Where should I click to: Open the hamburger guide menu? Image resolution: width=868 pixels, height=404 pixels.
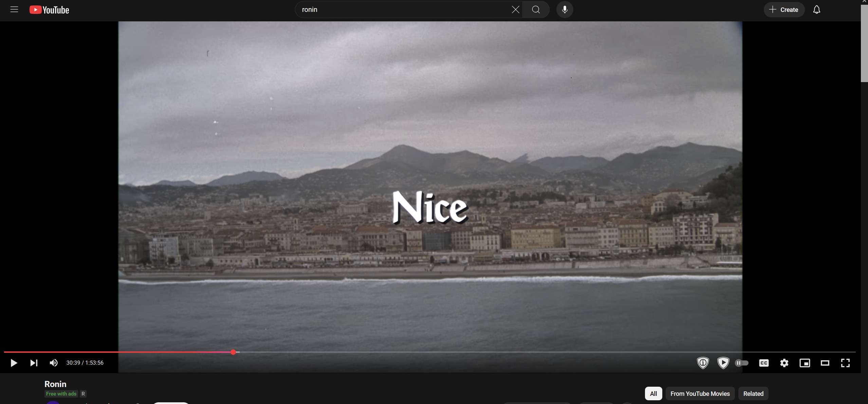click(x=14, y=9)
